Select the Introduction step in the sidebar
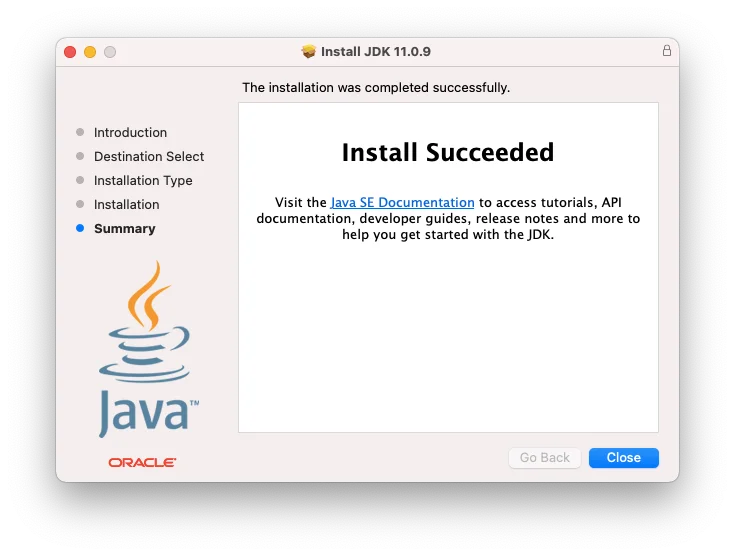The height and width of the screenshot is (556, 735). coord(130,133)
